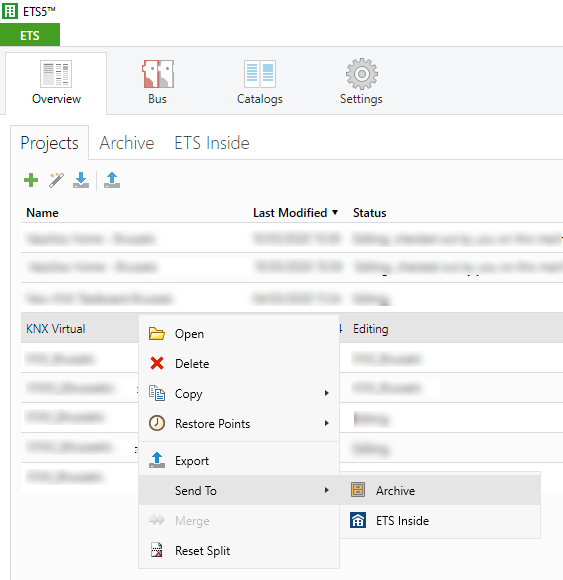563x580 pixels.
Task: Click the context menu Export icon
Action: (157, 460)
